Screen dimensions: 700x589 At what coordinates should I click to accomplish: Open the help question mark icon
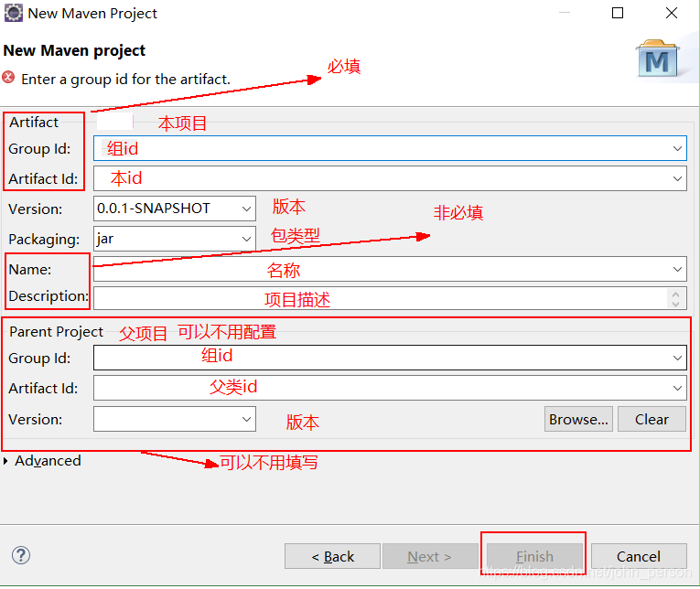pos(21,555)
